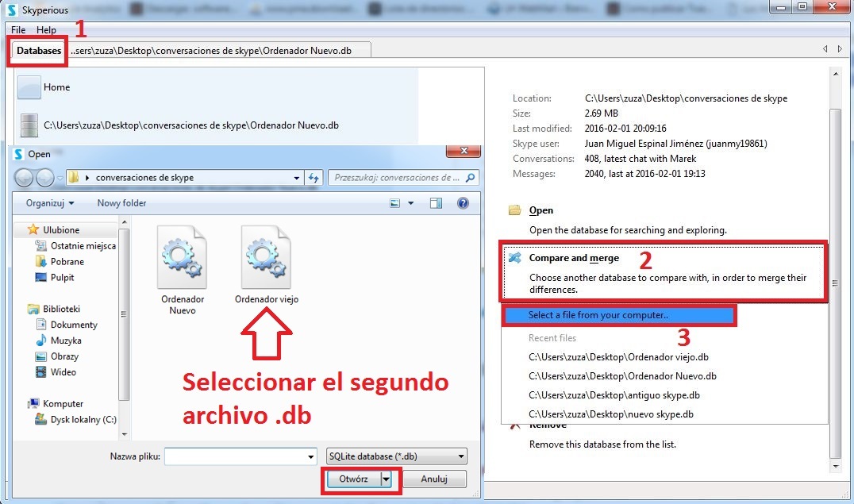Click the Nowy folder button
The height and width of the screenshot is (504, 854).
(x=121, y=203)
